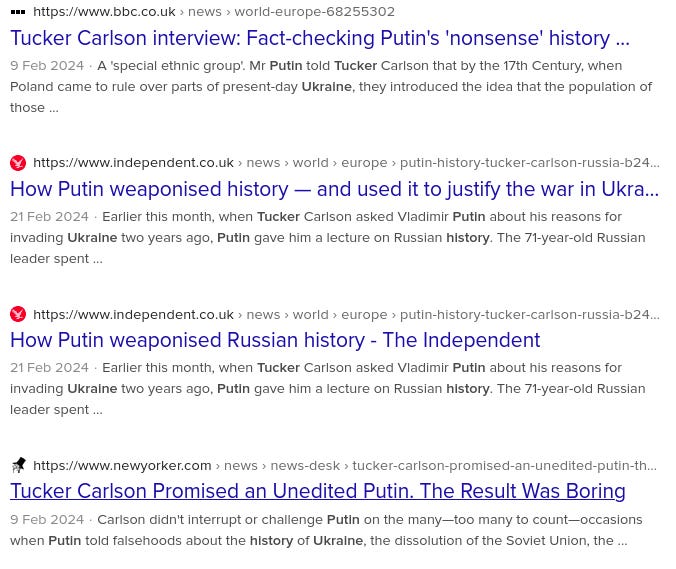The height and width of the screenshot is (569, 676).
Task: Click the snippet text under 'How Putin weaponised history — and used it'
Action: (x=328, y=238)
